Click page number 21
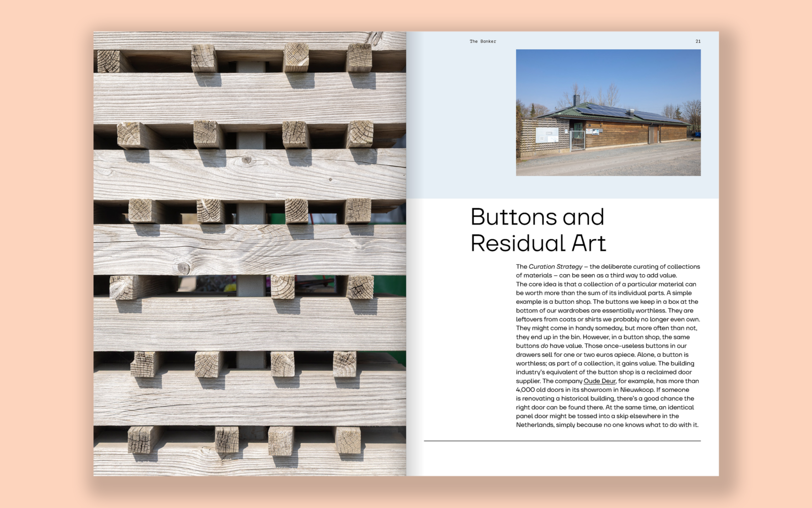Image resolution: width=812 pixels, height=508 pixels. coord(698,42)
